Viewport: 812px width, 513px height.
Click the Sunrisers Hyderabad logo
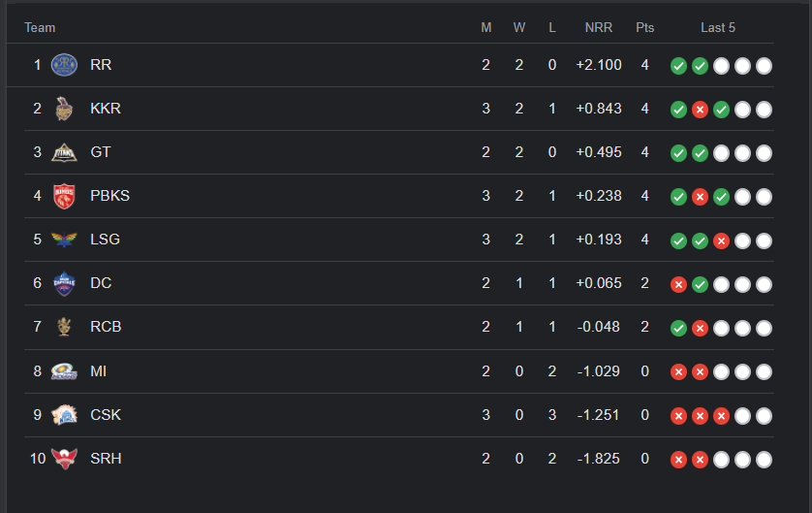(64, 458)
